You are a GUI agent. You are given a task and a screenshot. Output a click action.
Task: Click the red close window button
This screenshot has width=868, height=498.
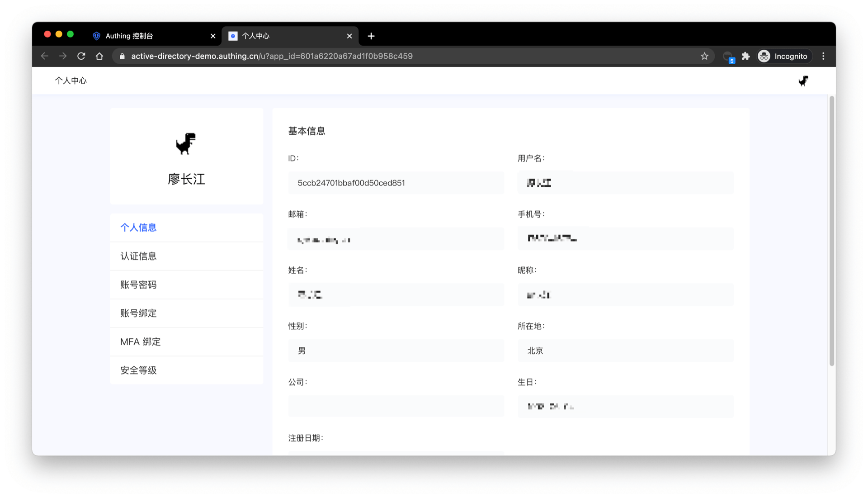[x=47, y=34]
